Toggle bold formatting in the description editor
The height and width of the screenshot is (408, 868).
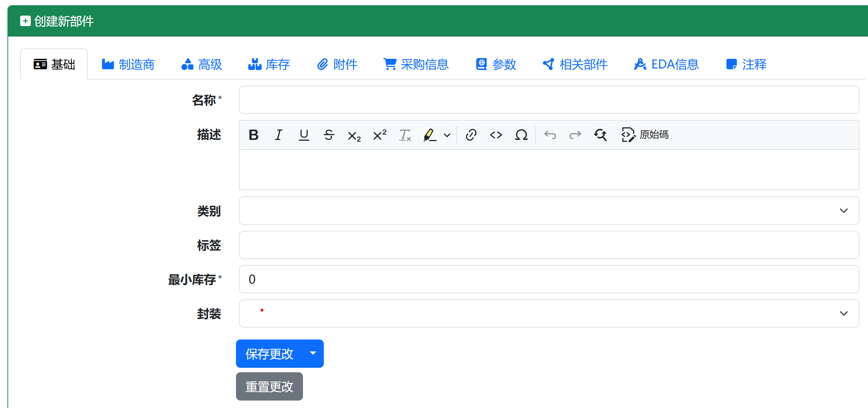pos(253,135)
